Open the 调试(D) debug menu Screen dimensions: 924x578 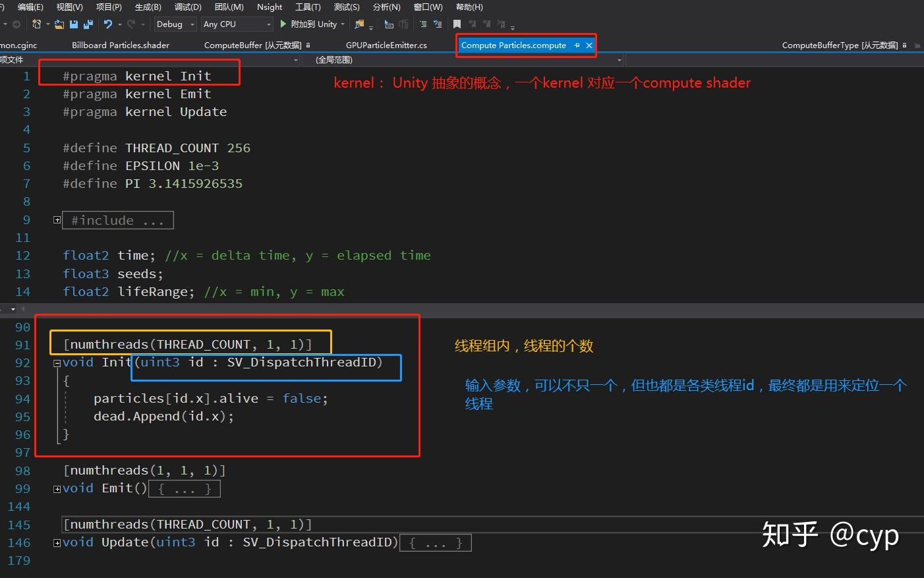pyautogui.click(x=188, y=7)
